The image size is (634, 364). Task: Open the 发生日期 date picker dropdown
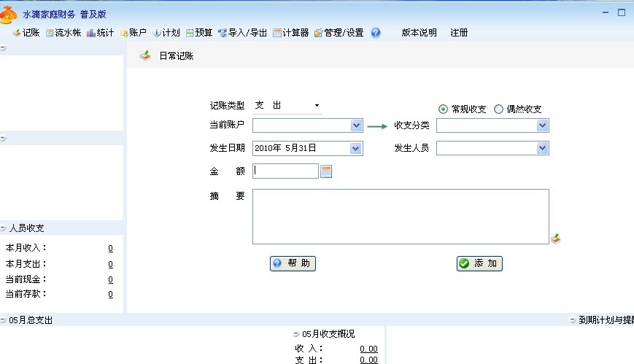click(x=356, y=148)
